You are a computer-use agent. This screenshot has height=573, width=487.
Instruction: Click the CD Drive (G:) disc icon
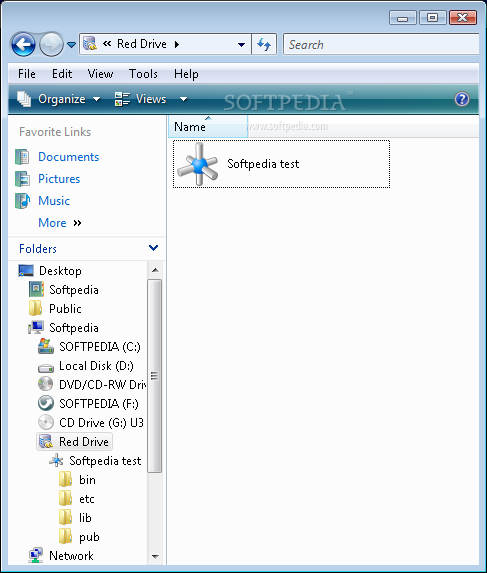click(46, 422)
